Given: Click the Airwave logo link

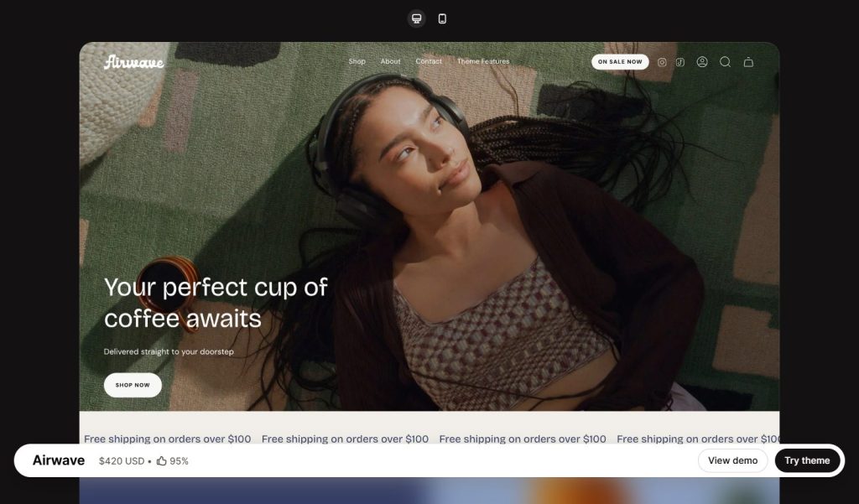Looking at the screenshot, I should point(134,61).
